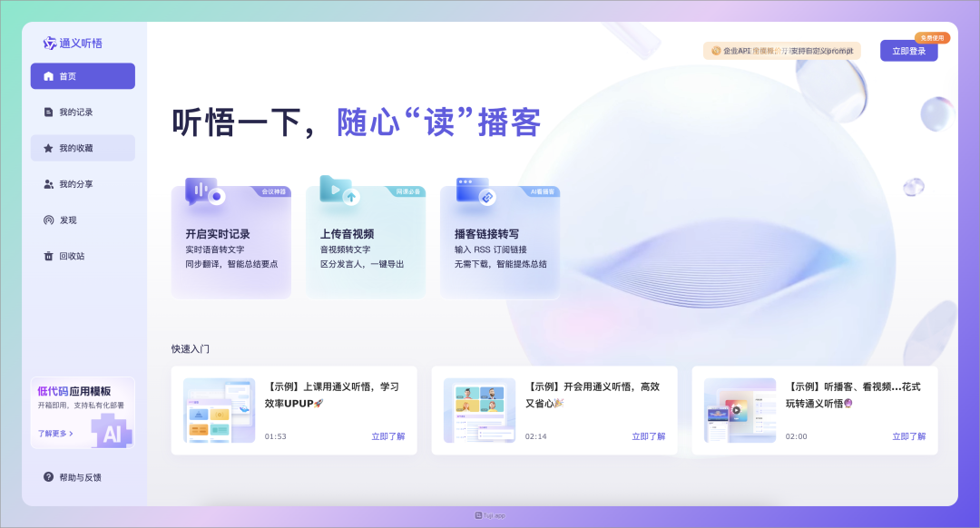Click the home icon beside 首页
The width and height of the screenshot is (980, 528).
[49, 76]
